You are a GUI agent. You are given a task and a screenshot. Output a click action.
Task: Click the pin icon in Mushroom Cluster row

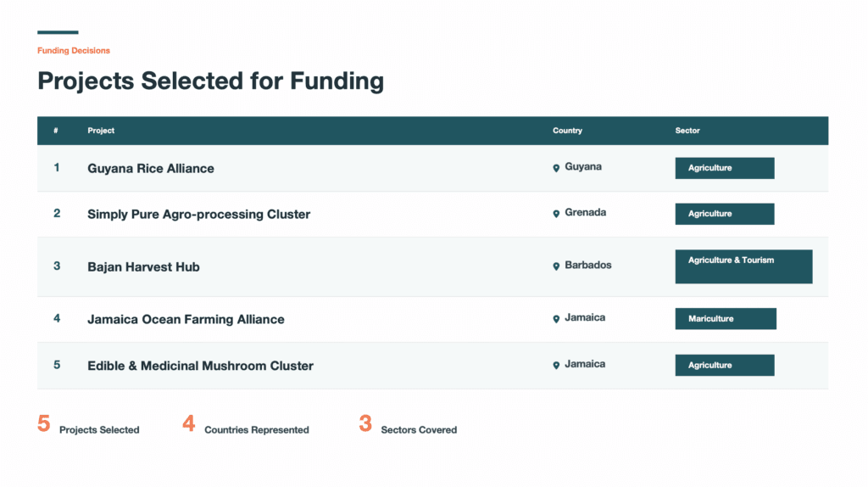[556, 365]
